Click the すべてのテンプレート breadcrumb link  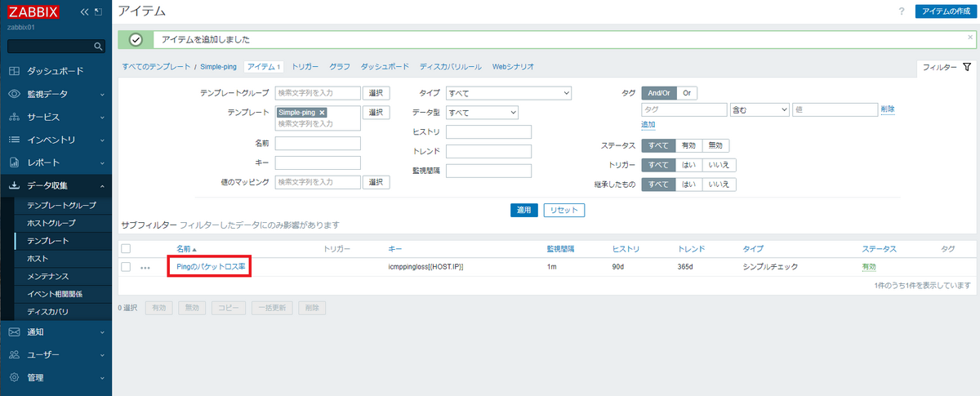point(156,66)
